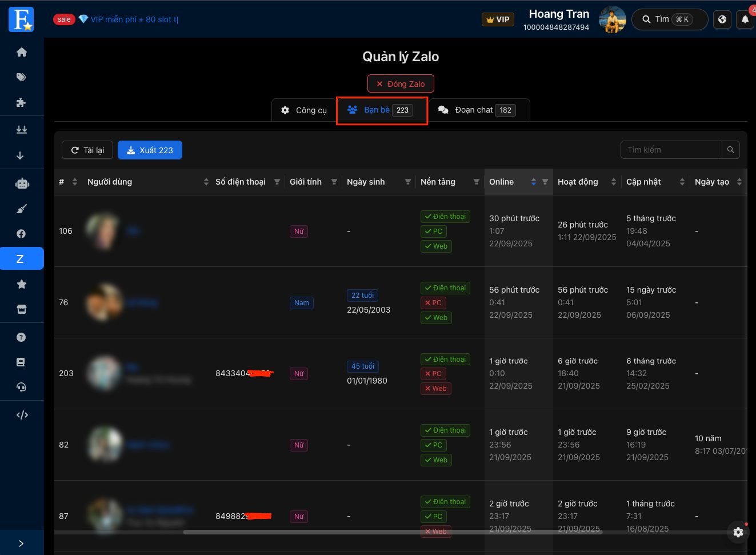Open the puzzle piece extensions icon
The width and height of the screenshot is (756, 555).
[x=22, y=102]
